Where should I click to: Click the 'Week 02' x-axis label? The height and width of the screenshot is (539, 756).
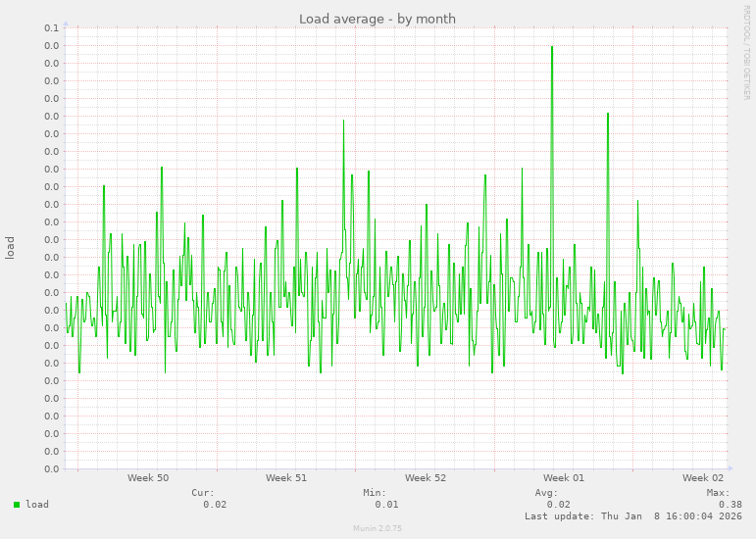point(702,478)
